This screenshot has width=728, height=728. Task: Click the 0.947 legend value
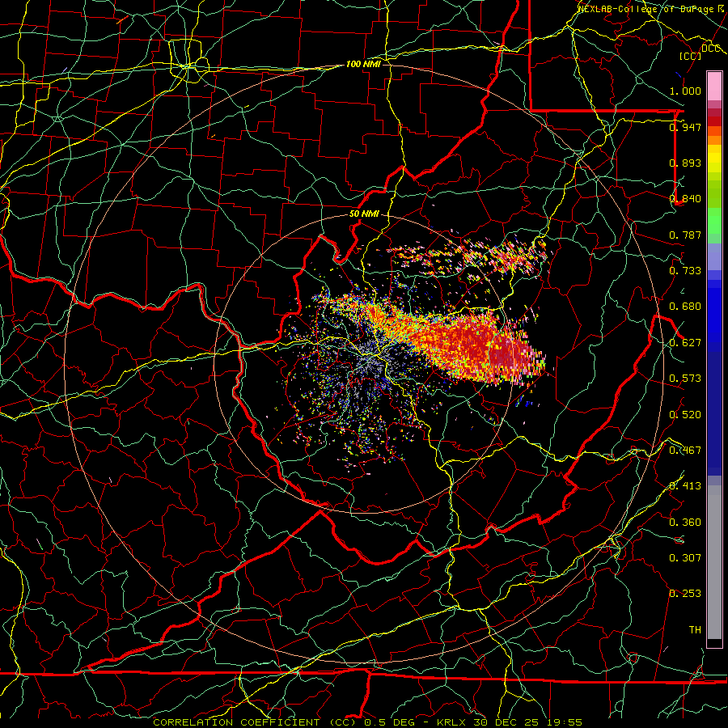(685, 127)
